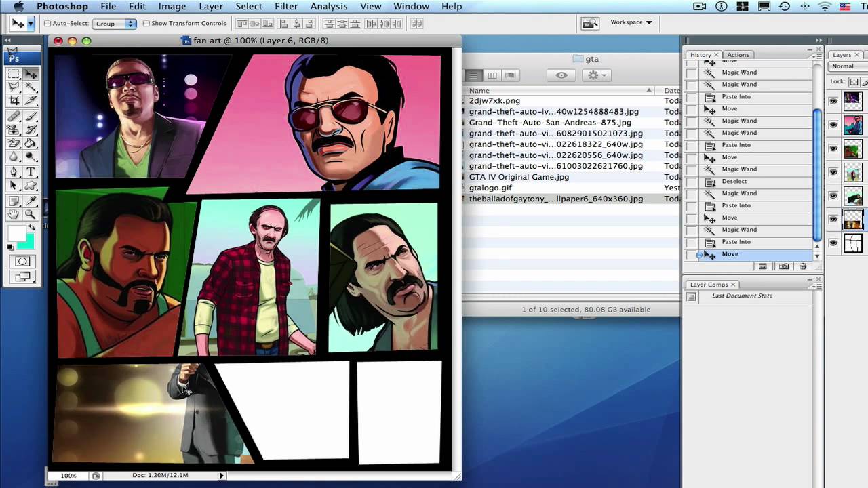Select the Healing Brush tool
The width and height of the screenshot is (868, 488).
coord(14,116)
